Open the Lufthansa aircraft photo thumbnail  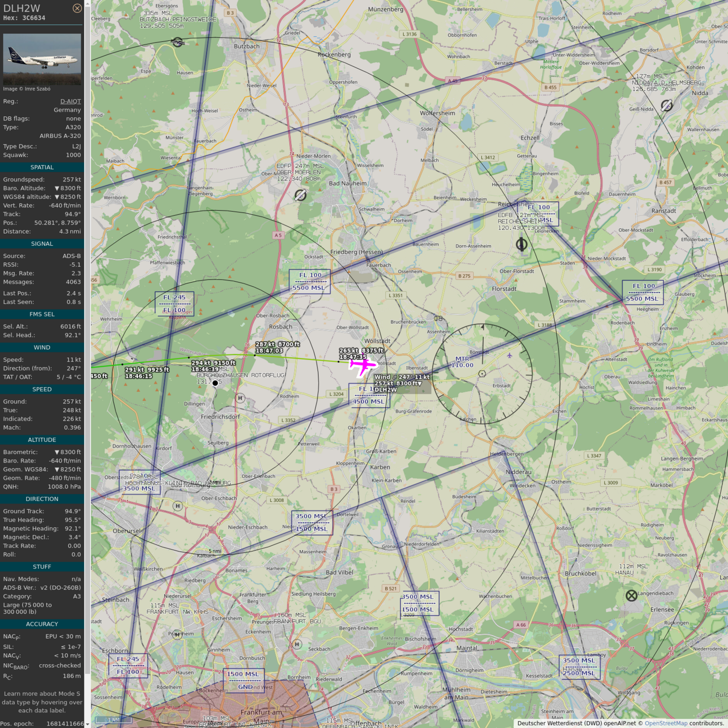pyautogui.click(x=42, y=59)
